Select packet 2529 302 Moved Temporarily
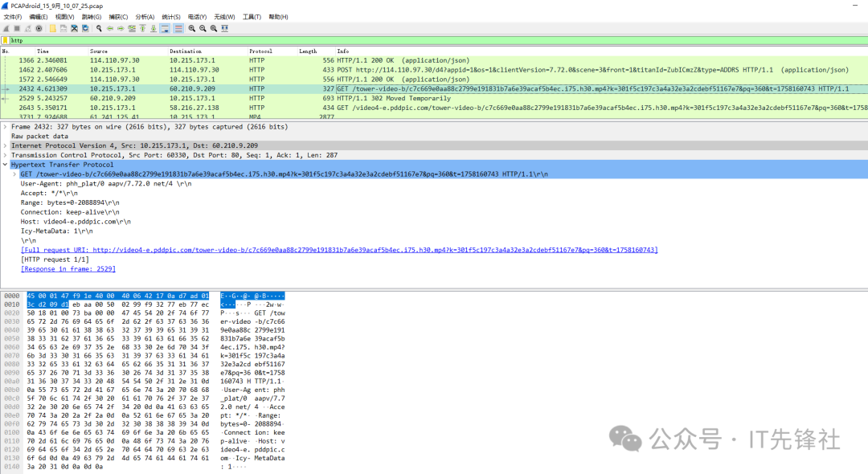Screen dimensions: 868x474 click(434, 98)
